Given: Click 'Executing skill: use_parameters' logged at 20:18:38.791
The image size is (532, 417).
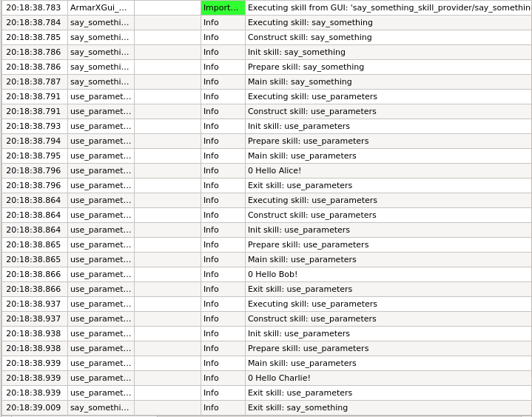Looking at the screenshot, I should [312, 96].
